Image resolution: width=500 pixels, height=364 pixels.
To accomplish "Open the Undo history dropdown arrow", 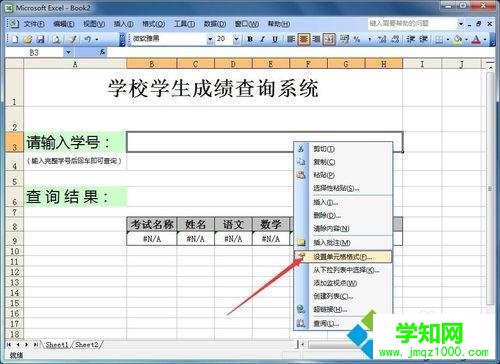I will pos(97,40).
